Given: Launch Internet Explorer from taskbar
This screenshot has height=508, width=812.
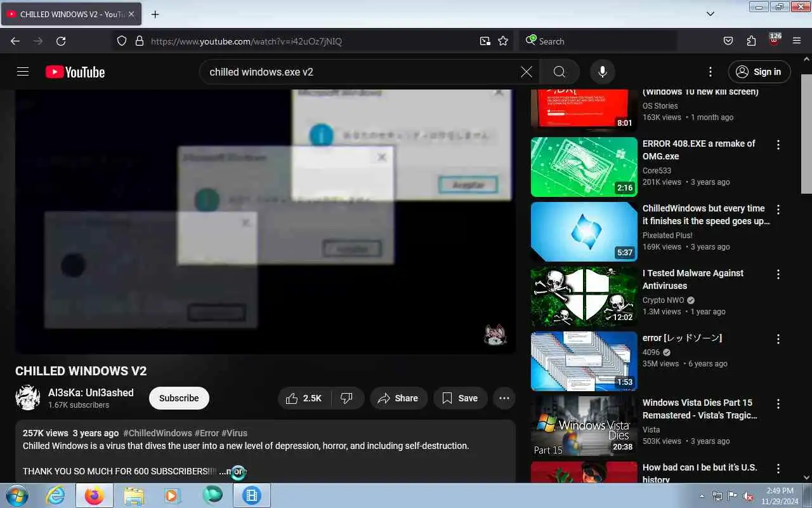Looking at the screenshot, I should coord(56,495).
